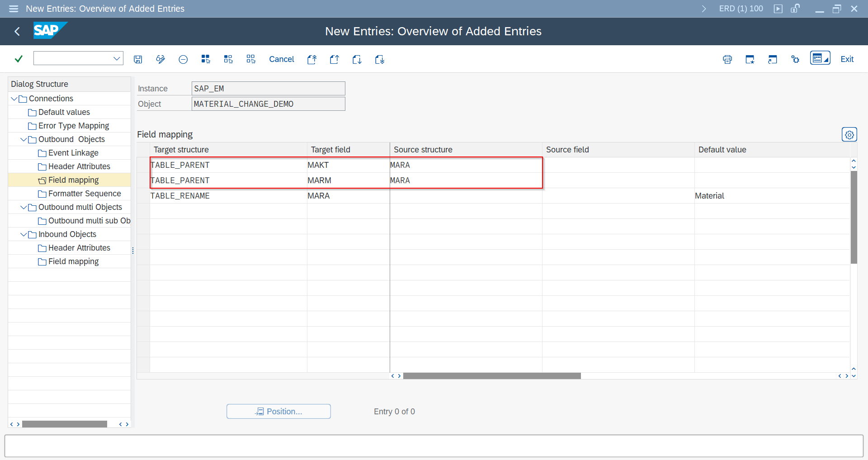Open the hamburger menu in title bar
Viewport: 868px width, 460px height.
pyautogui.click(x=14, y=9)
